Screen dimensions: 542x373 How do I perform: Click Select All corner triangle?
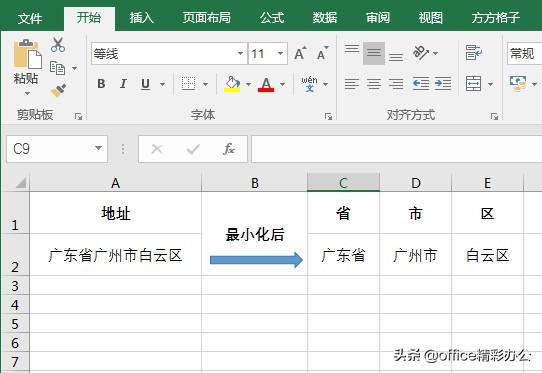tap(21, 183)
